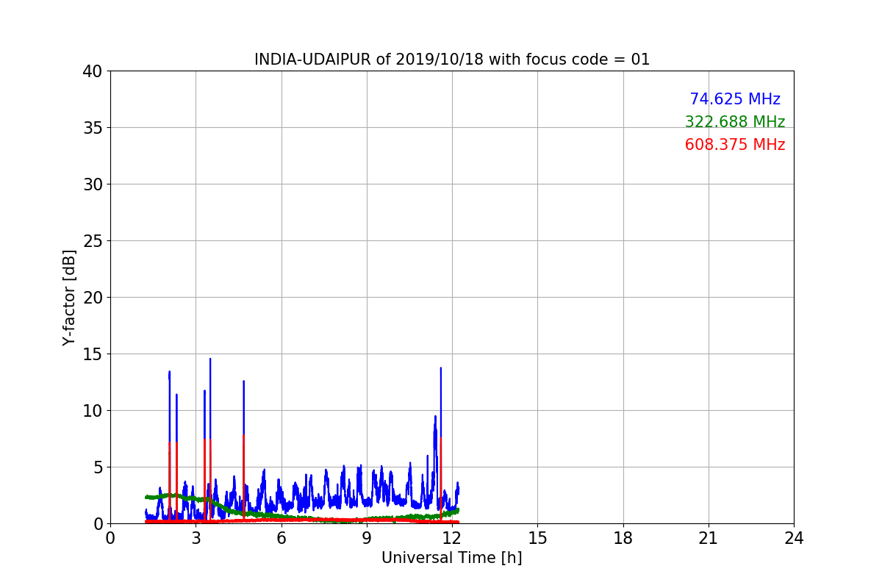The width and height of the screenshot is (882, 588).
Task: Click the y-axis tick label 35
Action: (x=92, y=128)
